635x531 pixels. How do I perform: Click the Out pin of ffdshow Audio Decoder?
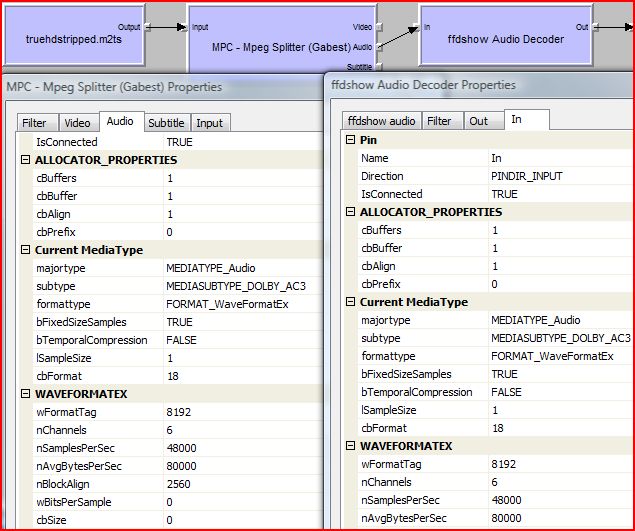(596, 27)
